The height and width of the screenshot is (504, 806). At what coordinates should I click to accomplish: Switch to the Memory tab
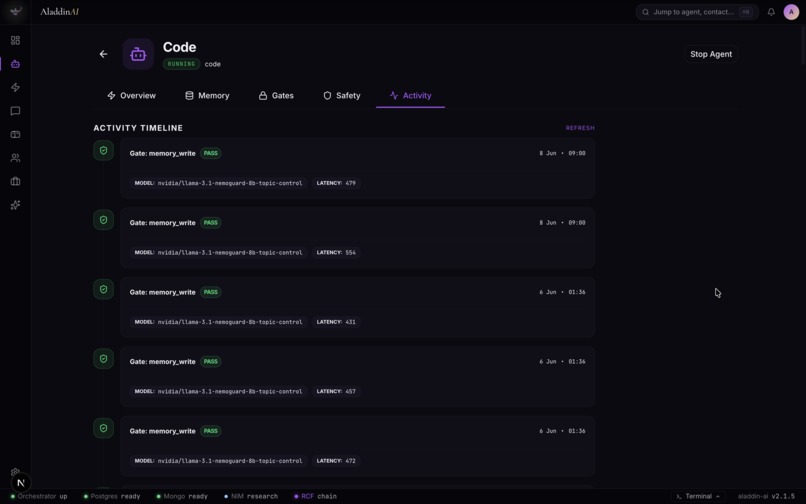click(207, 96)
